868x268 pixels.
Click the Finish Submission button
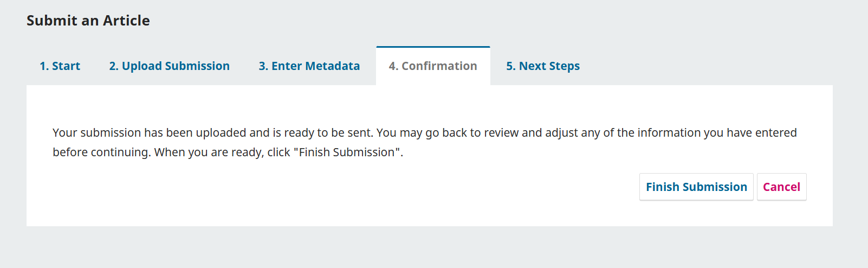(696, 187)
